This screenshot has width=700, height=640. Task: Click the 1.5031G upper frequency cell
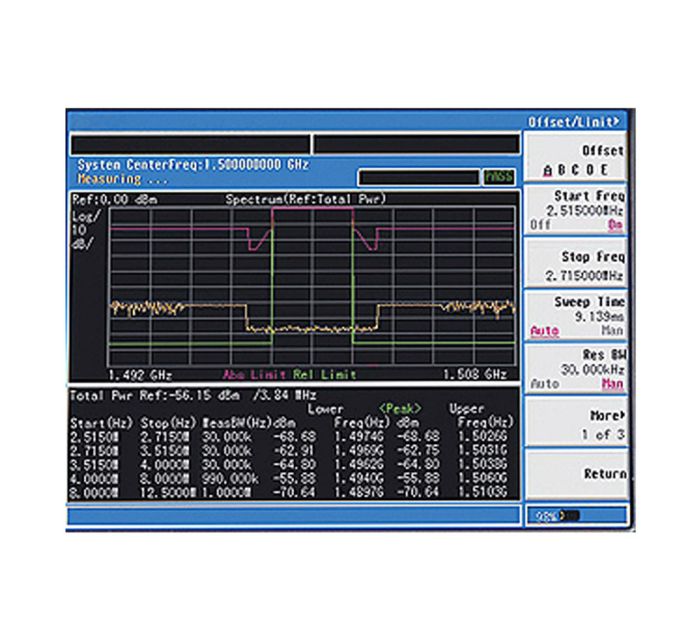(482, 450)
